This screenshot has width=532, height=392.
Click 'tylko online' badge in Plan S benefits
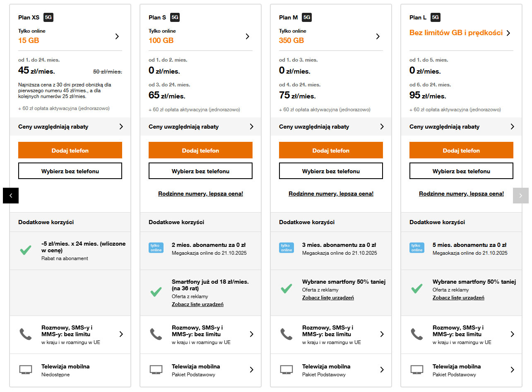[x=156, y=248]
